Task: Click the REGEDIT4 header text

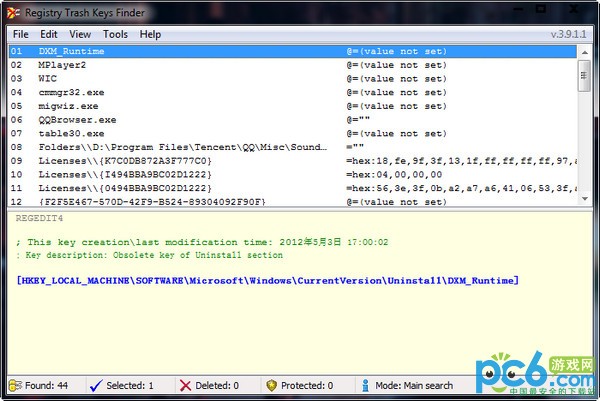Action: pos(39,218)
